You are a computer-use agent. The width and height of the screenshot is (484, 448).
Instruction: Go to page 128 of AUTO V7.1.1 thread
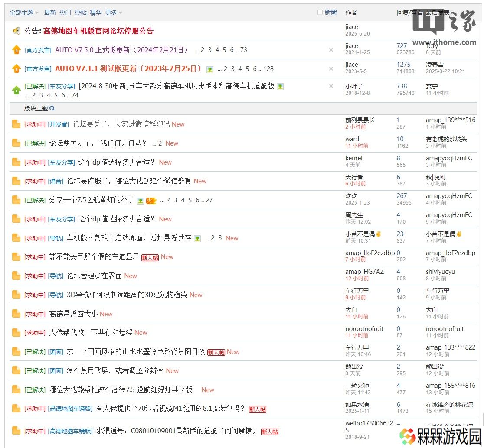pos(268,69)
